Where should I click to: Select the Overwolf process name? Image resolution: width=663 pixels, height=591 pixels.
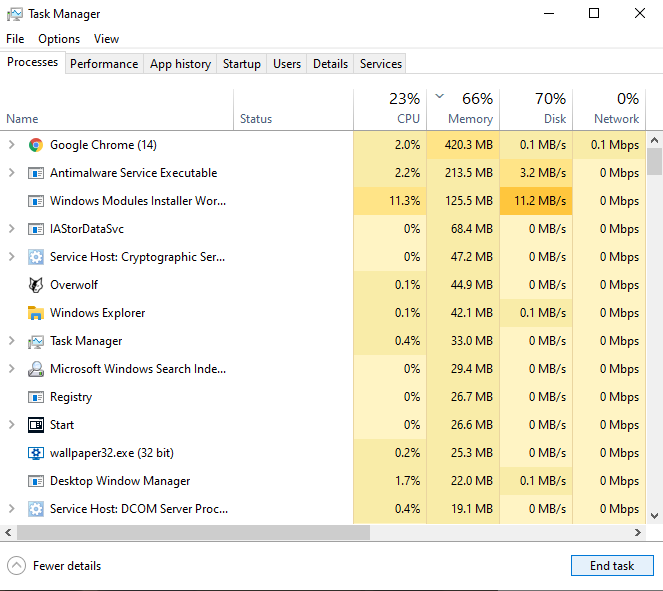pyautogui.click(x=74, y=285)
